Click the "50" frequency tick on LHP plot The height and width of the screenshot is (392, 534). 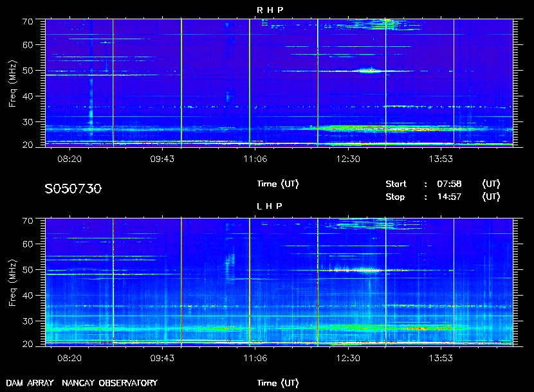click(28, 270)
